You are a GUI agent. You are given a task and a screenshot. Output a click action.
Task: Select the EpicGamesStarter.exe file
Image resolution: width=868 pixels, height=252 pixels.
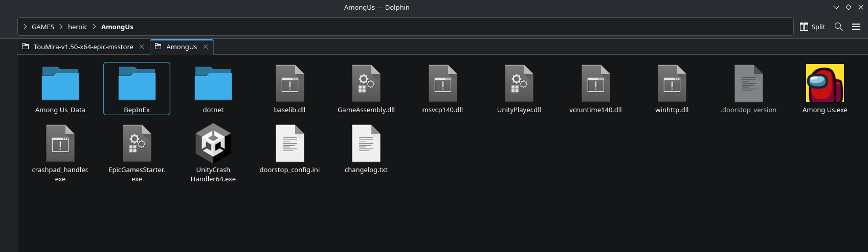tap(137, 144)
